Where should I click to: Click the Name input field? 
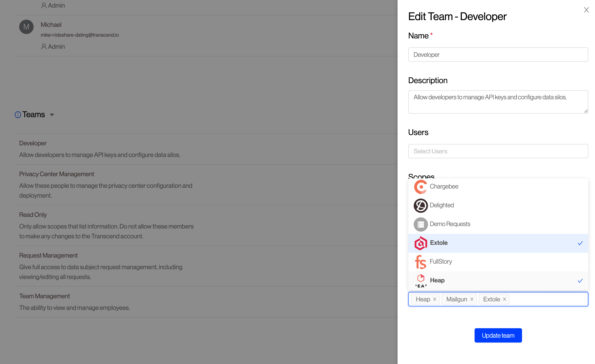pos(498,55)
